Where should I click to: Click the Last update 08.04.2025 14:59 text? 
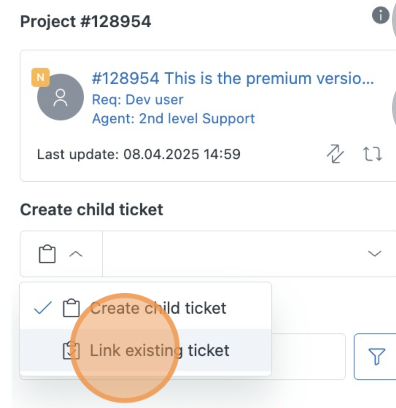[139, 154]
